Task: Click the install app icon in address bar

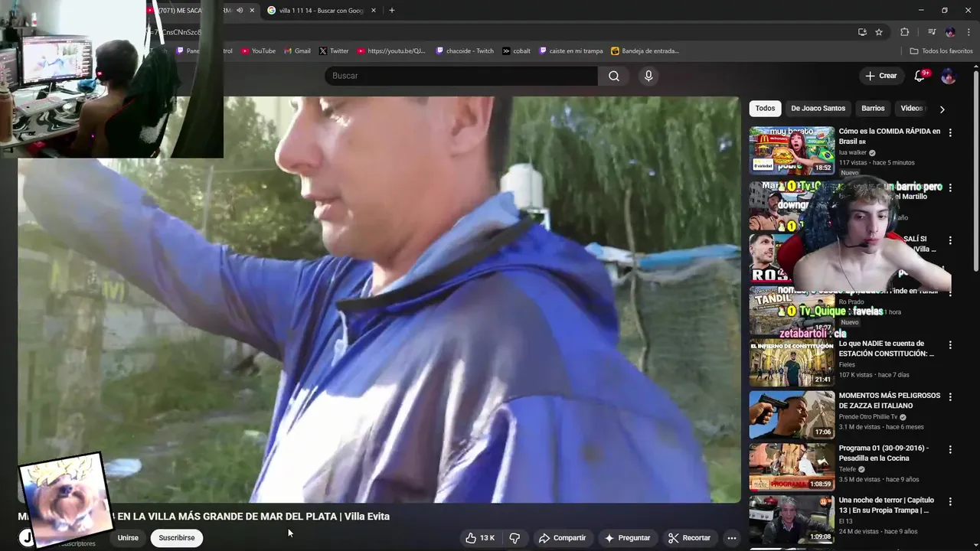Action: [862, 32]
